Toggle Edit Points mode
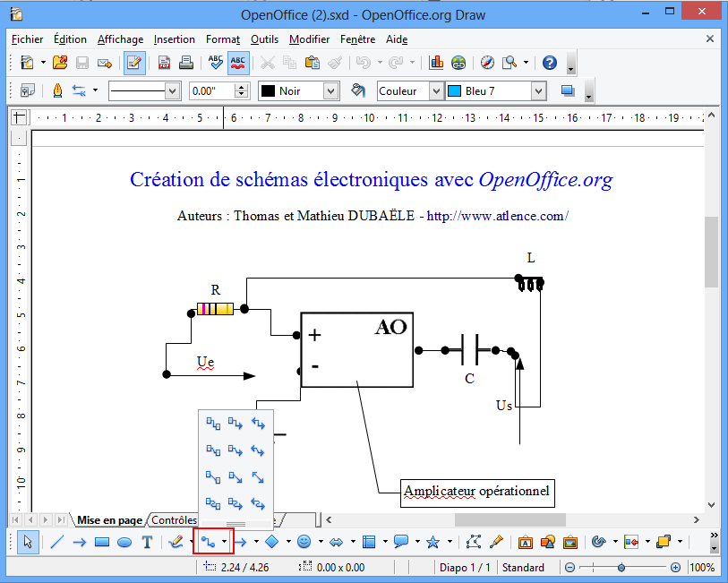The width and height of the screenshot is (728, 583). 473,542
